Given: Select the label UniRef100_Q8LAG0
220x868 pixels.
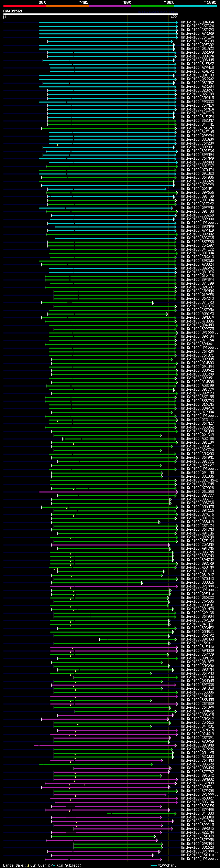Looking at the screenshot, I should point(197,140).
